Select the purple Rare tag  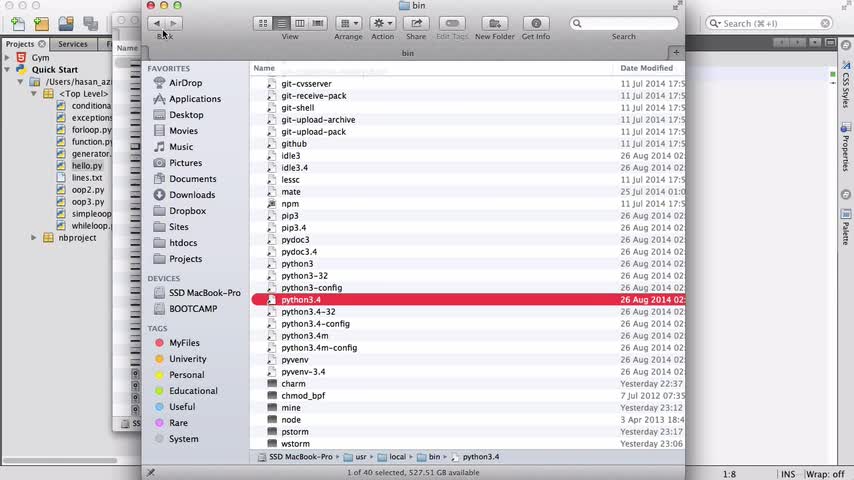pos(178,423)
